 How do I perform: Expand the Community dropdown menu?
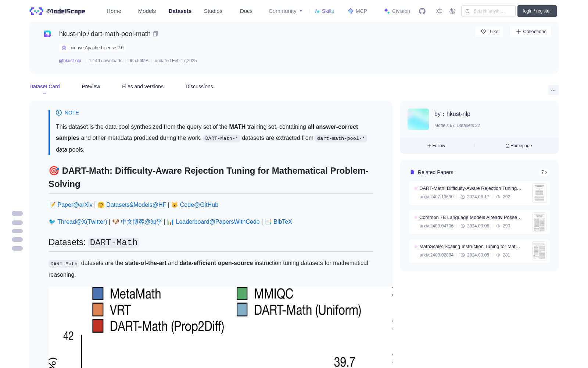pyautogui.click(x=286, y=11)
